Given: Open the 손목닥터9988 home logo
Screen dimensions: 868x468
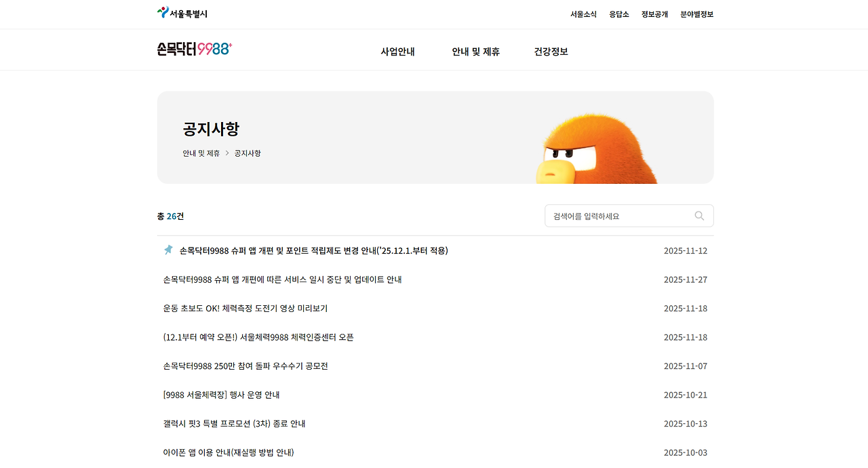Looking at the screenshot, I should [x=195, y=49].
